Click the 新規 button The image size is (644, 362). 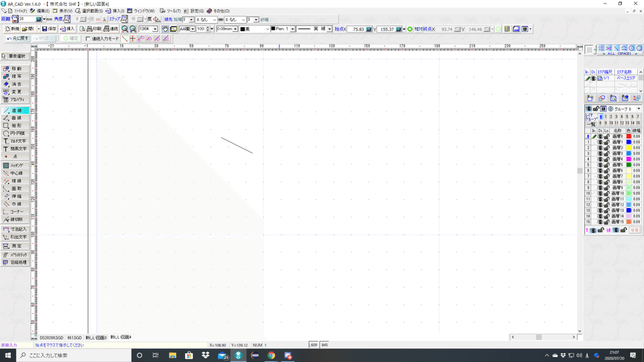click(11, 29)
